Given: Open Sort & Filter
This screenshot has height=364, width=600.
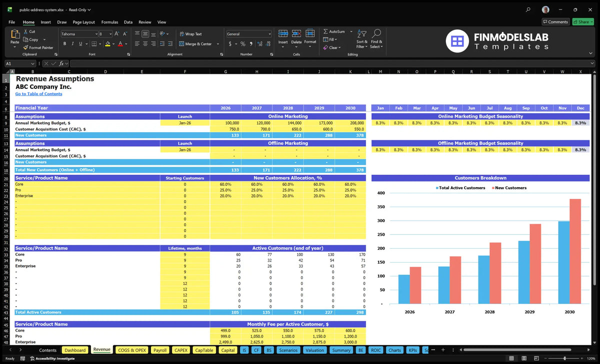Looking at the screenshot, I should pyautogui.click(x=362, y=38).
